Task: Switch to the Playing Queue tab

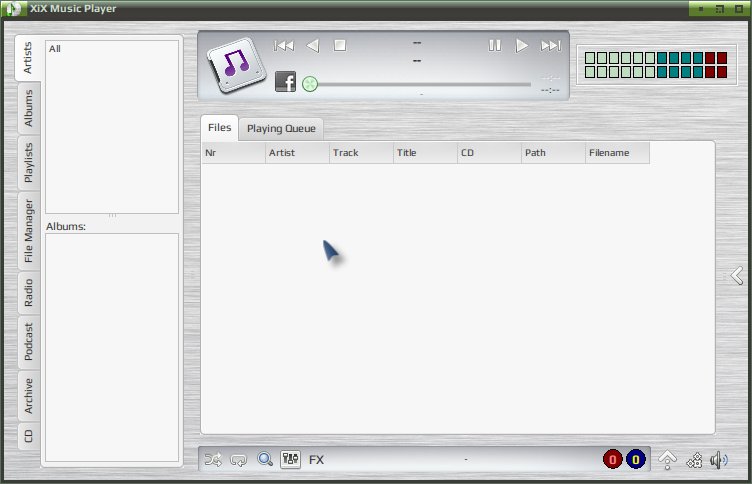Action: [x=281, y=129]
